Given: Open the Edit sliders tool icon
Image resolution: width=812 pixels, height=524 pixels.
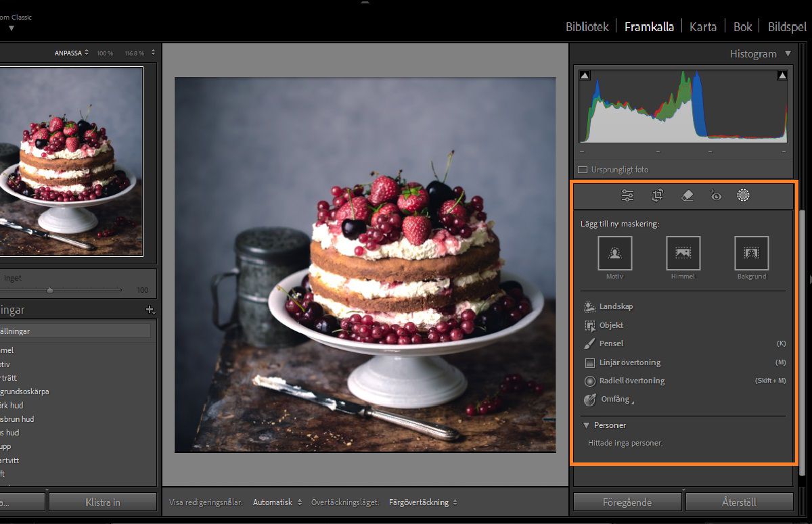Looking at the screenshot, I should coord(628,196).
